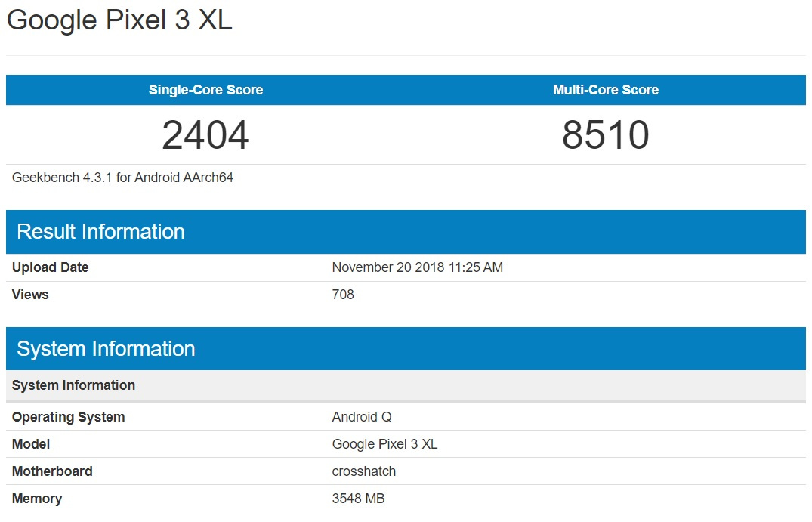Click the gray System Information table subheader

(x=73, y=385)
